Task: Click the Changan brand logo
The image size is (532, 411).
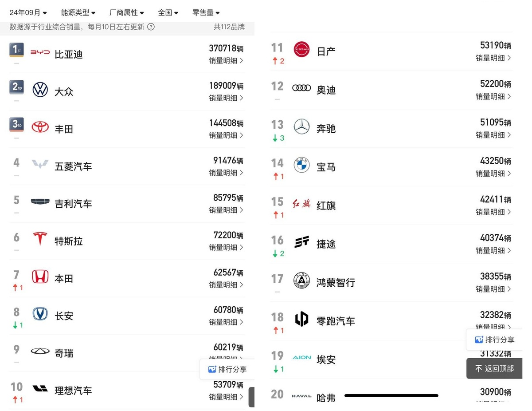Action: point(40,314)
